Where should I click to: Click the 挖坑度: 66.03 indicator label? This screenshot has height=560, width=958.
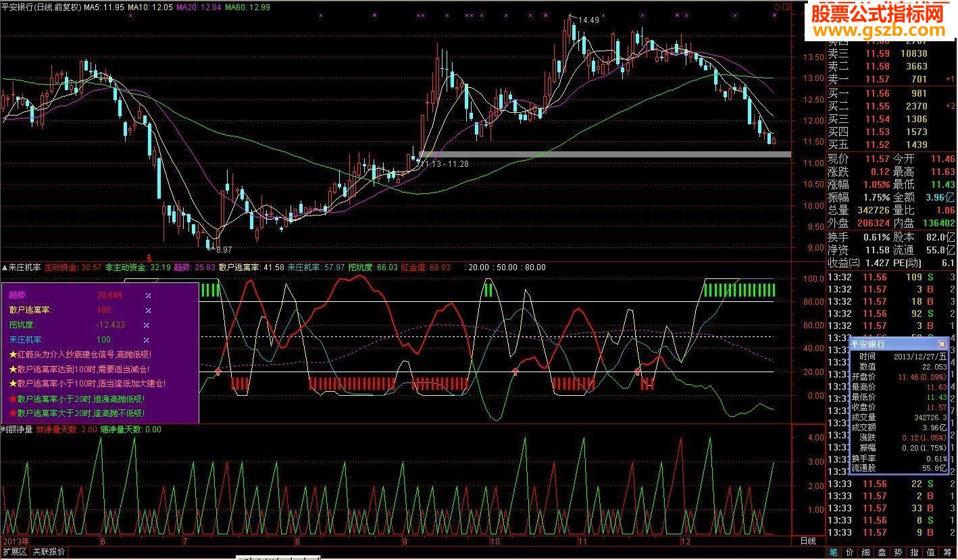coord(373,268)
